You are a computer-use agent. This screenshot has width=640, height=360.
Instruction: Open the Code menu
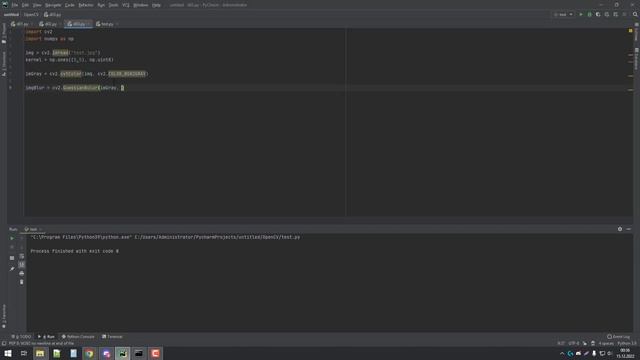(70, 5)
